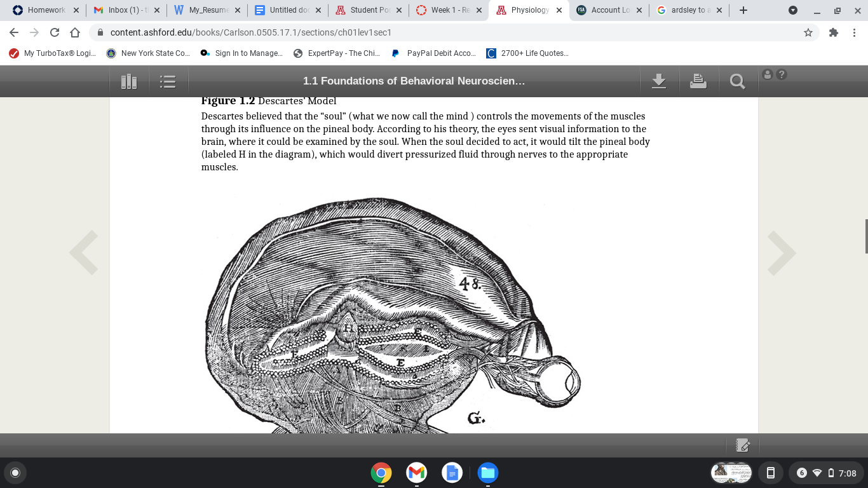Click the Descartes brain diagram image

click(393, 315)
